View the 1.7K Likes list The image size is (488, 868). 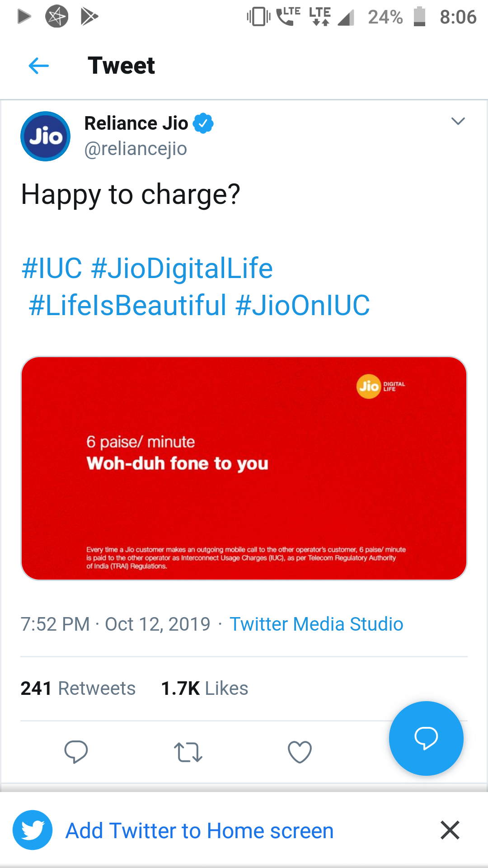coord(204,689)
